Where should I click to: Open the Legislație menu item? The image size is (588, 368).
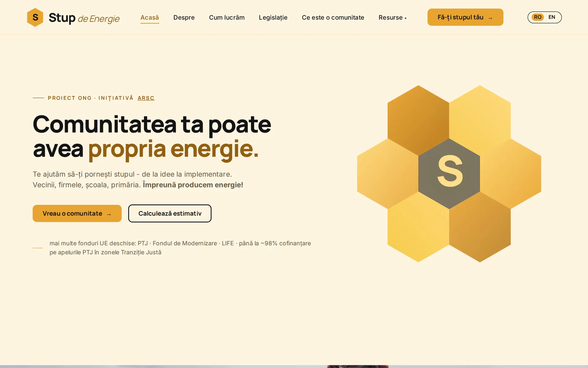pos(273,17)
